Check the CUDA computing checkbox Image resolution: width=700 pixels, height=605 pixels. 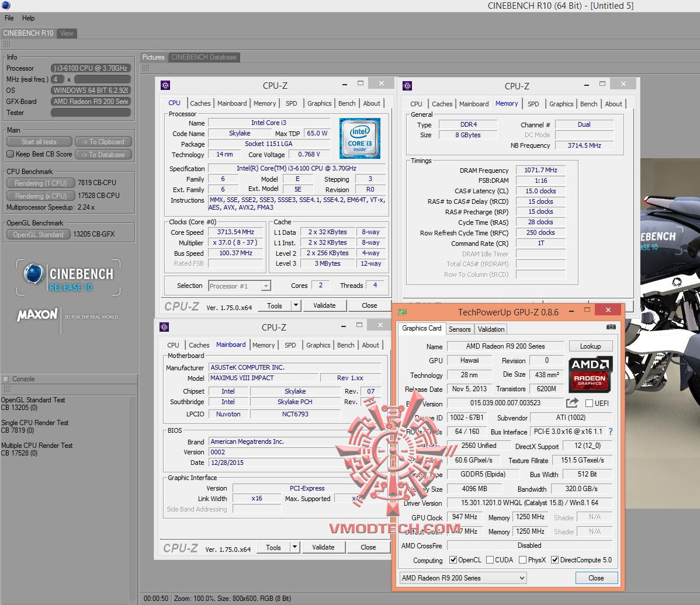490,560
